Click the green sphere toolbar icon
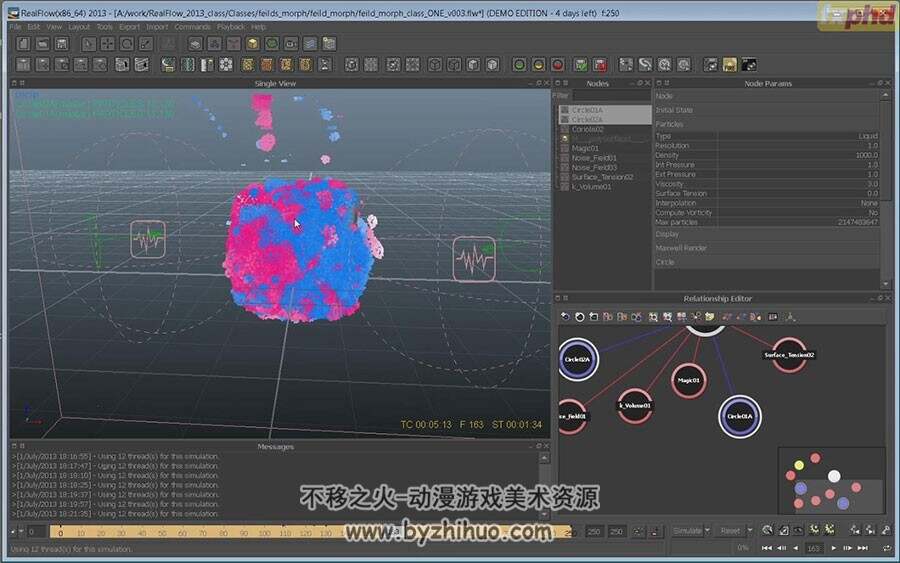Screen dimensions: 900x563 coord(519,65)
